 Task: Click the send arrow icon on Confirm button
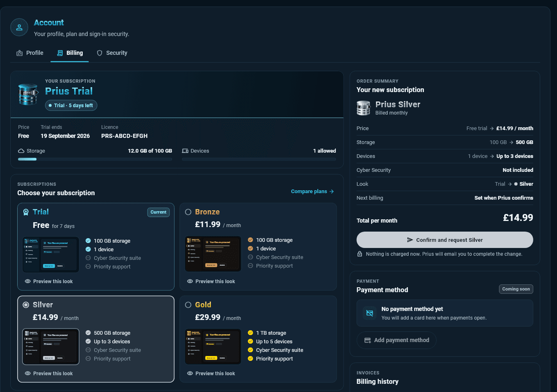pyautogui.click(x=410, y=240)
